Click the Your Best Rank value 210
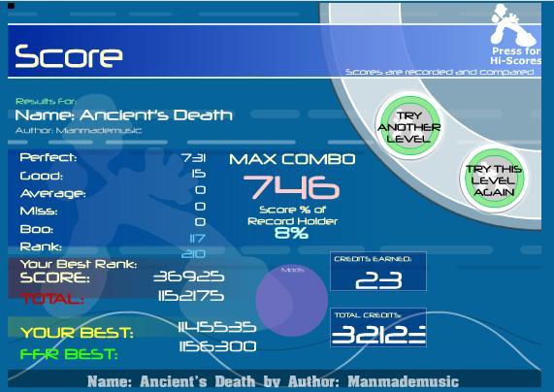Screen dimensions: 554x392 (x=193, y=254)
